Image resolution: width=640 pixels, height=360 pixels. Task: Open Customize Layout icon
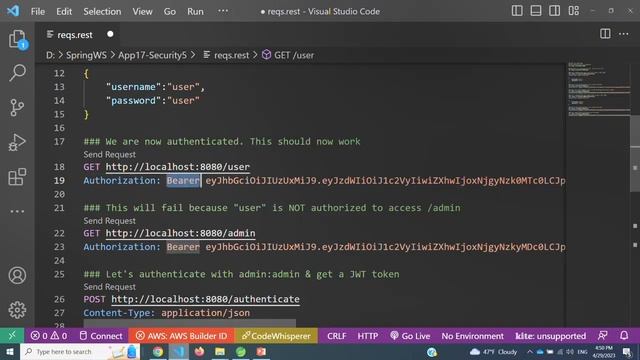[x=573, y=11]
